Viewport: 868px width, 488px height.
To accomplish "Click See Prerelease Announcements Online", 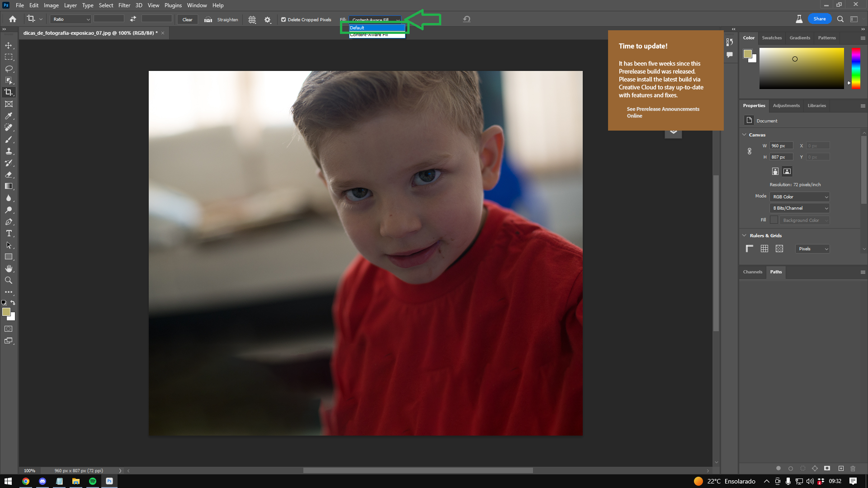I will click(663, 112).
